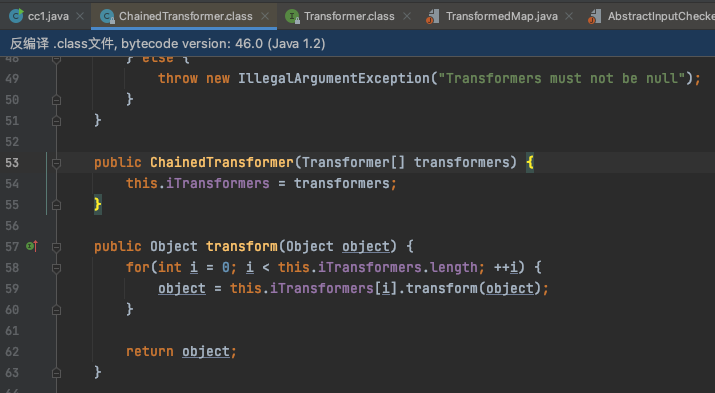Click the IllegalArgumentException class name on line 49
The image size is (715, 393).
(334, 78)
